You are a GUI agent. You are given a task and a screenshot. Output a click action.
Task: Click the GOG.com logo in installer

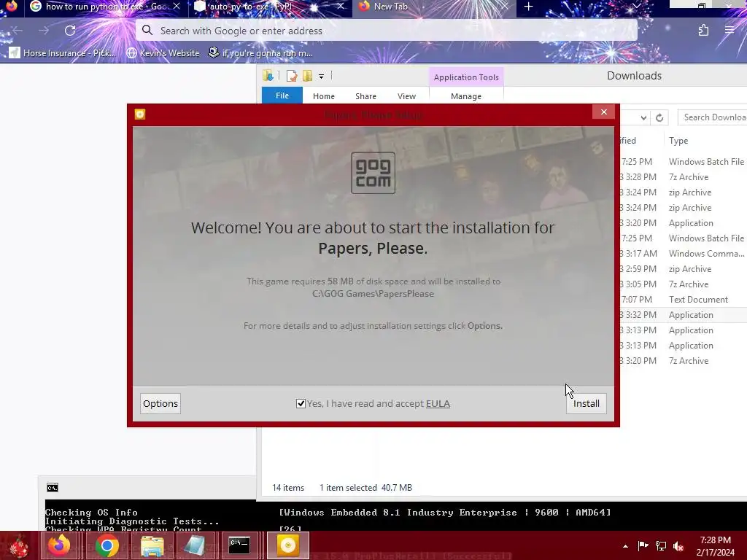[373, 173]
